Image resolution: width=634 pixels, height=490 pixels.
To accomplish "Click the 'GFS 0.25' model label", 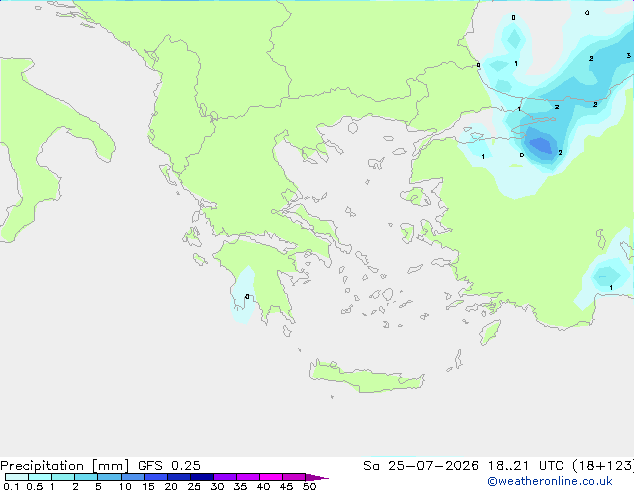I will click(x=169, y=466).
